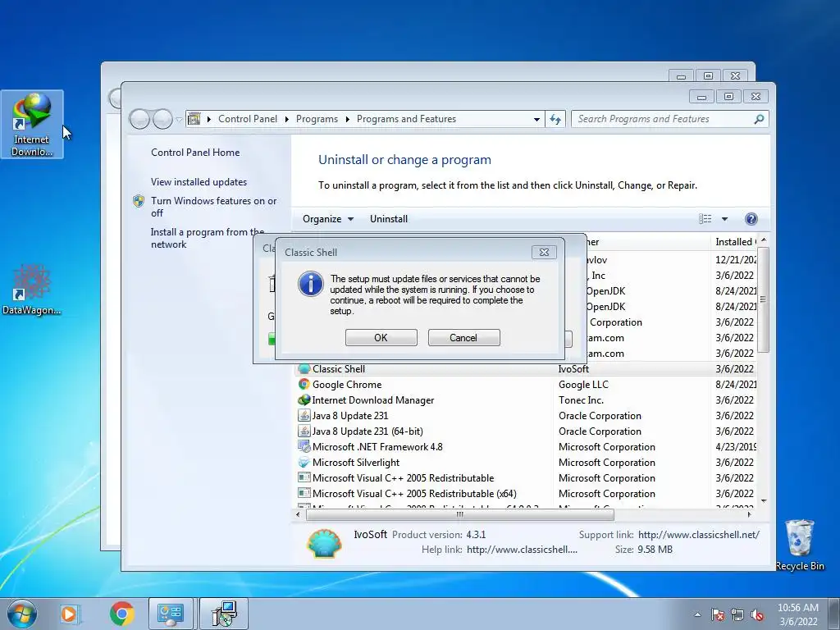Refresh the Programs and Features list
This screenshot has height=630, width=840.
tap(555, 119)
